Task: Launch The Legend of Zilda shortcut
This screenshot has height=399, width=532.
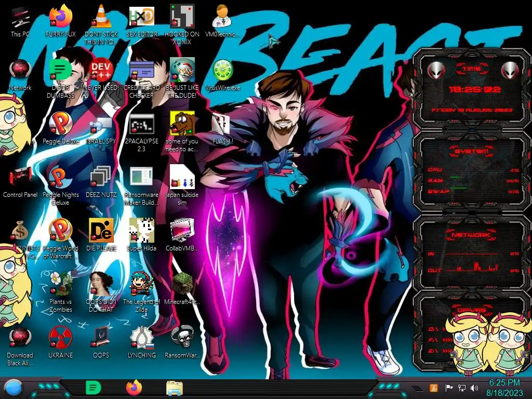Action: click(x=141, y=292)
